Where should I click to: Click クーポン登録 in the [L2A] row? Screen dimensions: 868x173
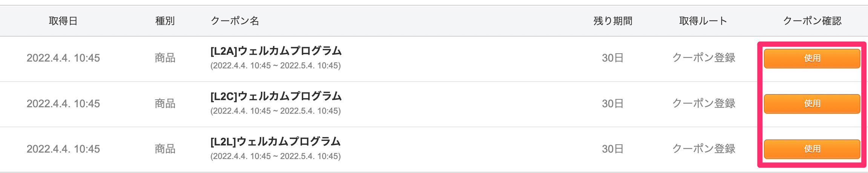pyautogui.click(x=704, y=58)
